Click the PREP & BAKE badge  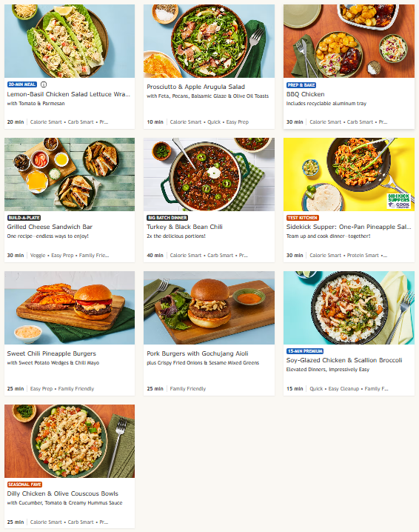click(301, 84)
